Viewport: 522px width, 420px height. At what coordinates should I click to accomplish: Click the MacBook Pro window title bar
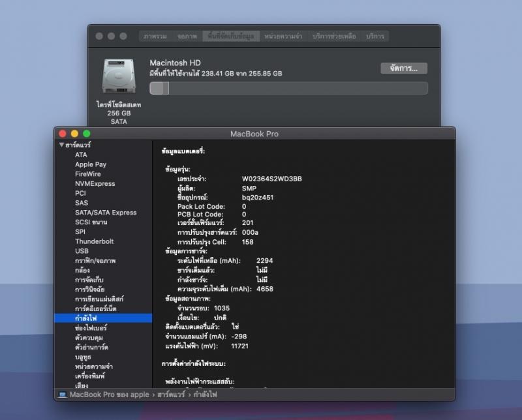pyautogui.click(x=254, y=134)
